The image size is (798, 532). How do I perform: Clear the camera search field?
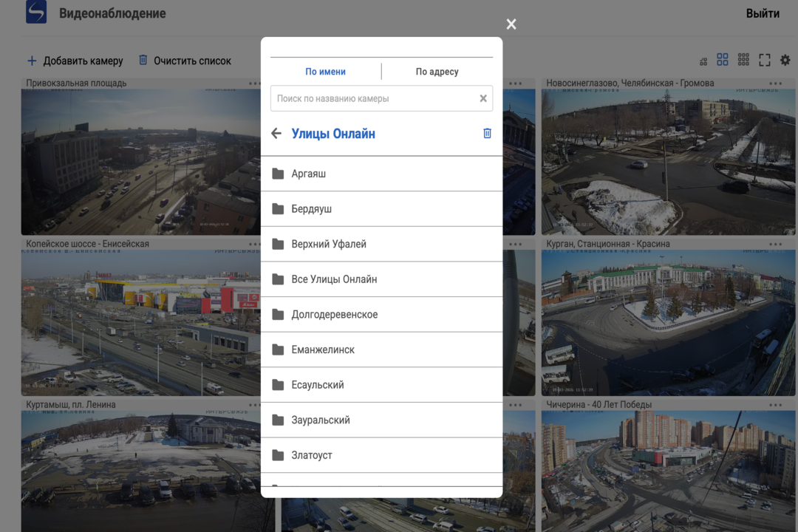click(483, 98)
